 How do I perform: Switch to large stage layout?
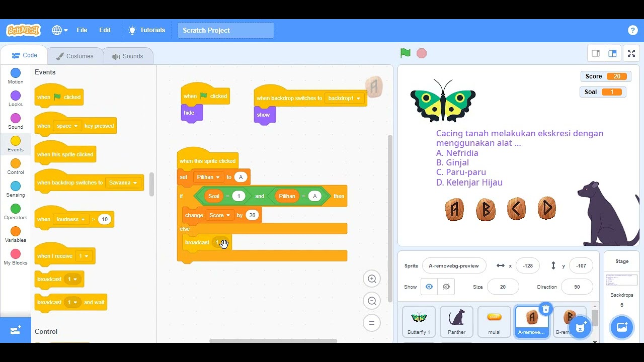click(612, 53)
